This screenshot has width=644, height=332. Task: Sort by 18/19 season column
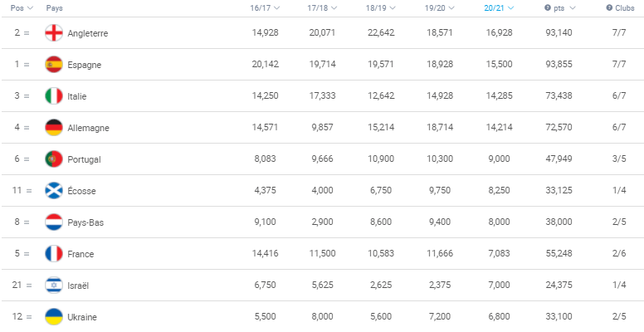click(x=381, y=7)
